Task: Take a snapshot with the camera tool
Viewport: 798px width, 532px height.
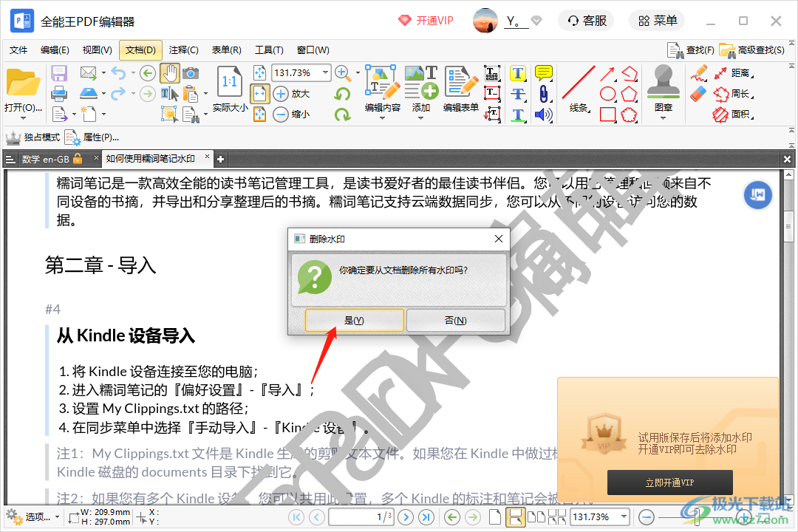Action: click(x=191, y=73)
